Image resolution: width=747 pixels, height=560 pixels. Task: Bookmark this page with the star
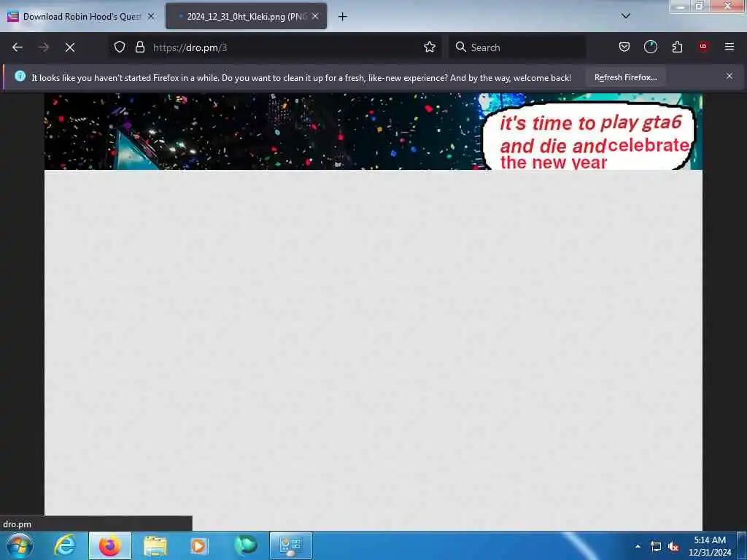(x=430, y=47)
